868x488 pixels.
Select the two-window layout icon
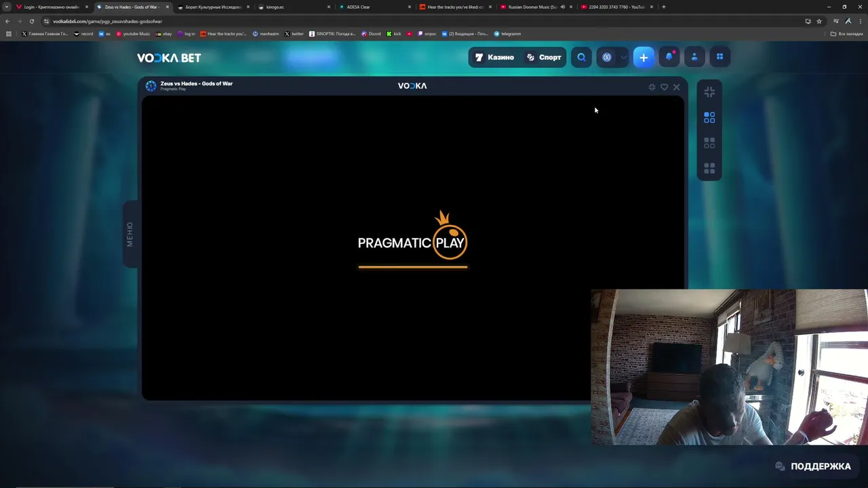tap(709, 143)
